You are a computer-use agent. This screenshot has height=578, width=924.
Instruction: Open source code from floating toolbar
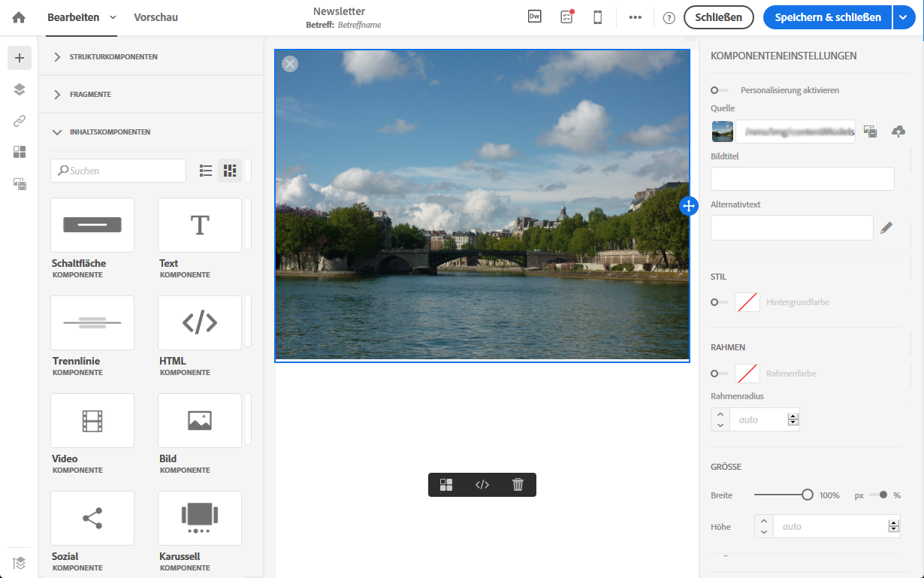pyautogui.click(x=482, y=485)
